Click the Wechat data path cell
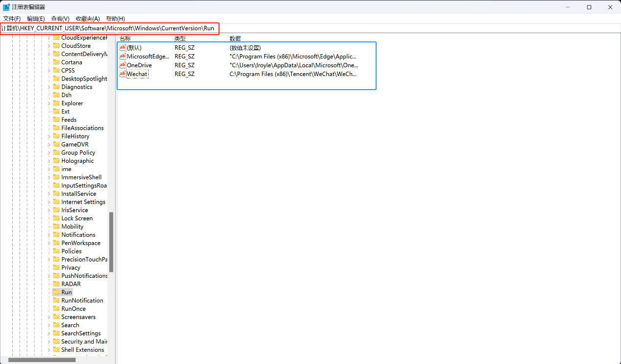This screenshot has width=621, height=364. point(293,74)
